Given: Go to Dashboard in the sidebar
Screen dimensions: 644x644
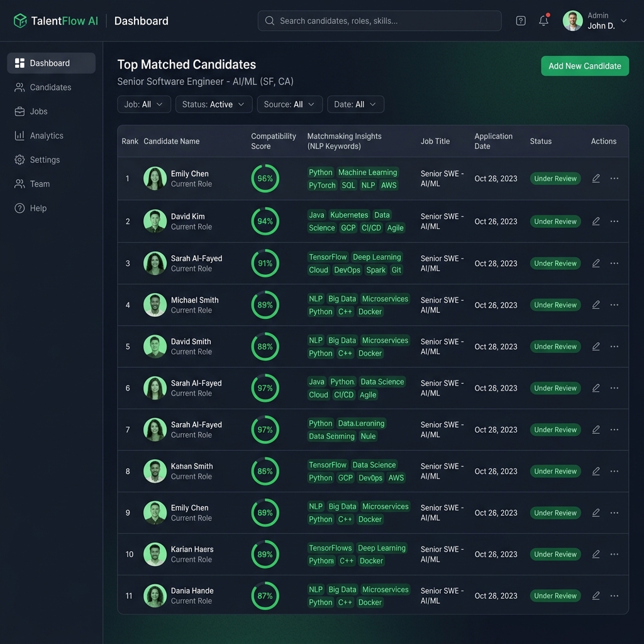Looking at the screenshot, I should tap(52, 63).
